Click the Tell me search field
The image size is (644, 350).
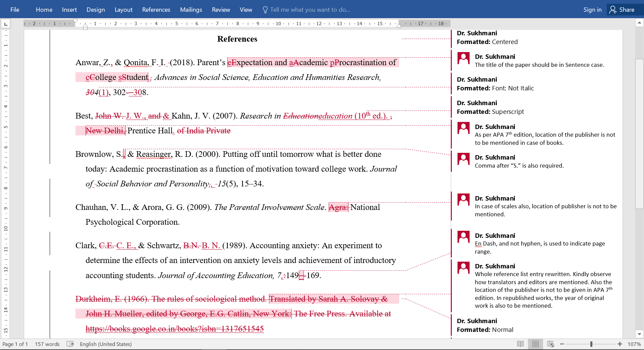pyautogui.click(x=310, y=10)
